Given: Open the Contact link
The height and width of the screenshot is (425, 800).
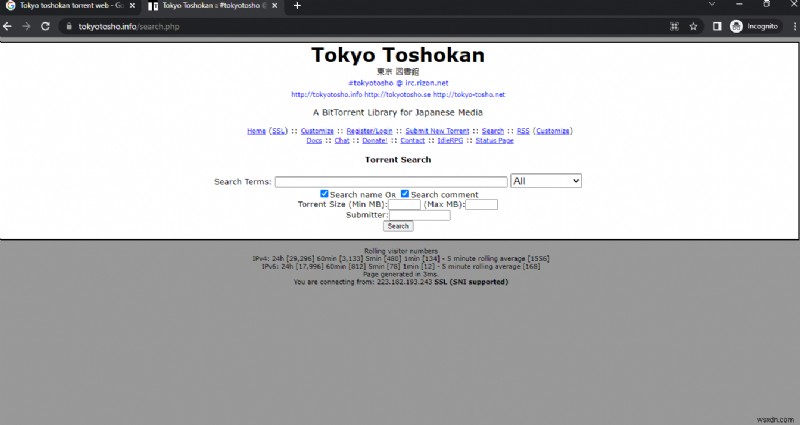Looking at the screenshot, I should pyautogui.click(x=412, y=141).
